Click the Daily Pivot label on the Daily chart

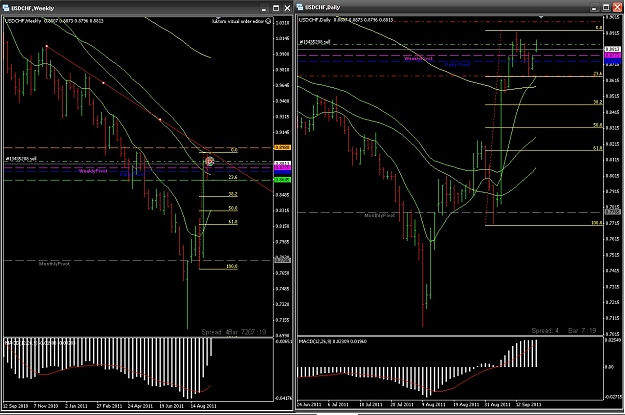click(457, 64)
